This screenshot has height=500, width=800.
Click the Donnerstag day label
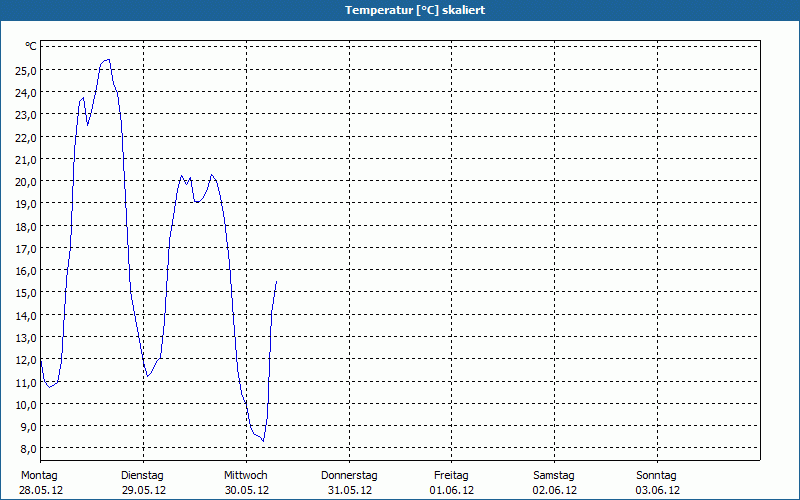[349, 476]
